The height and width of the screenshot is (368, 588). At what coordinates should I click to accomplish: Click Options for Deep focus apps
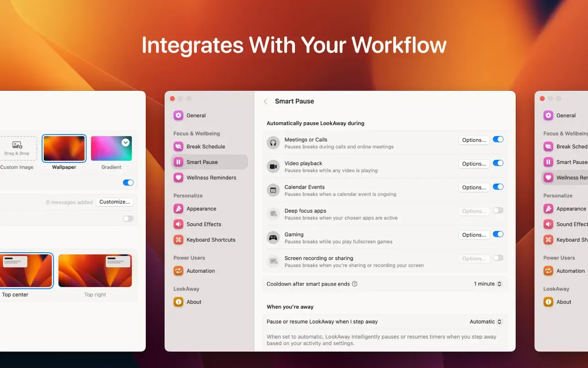474,211
